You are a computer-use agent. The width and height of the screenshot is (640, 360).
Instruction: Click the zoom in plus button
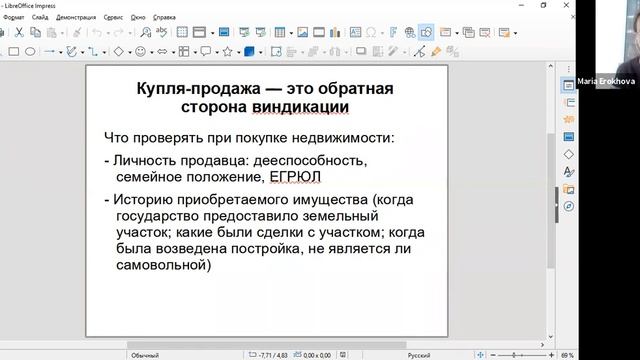pyautogui.click(x=551, y=355)
